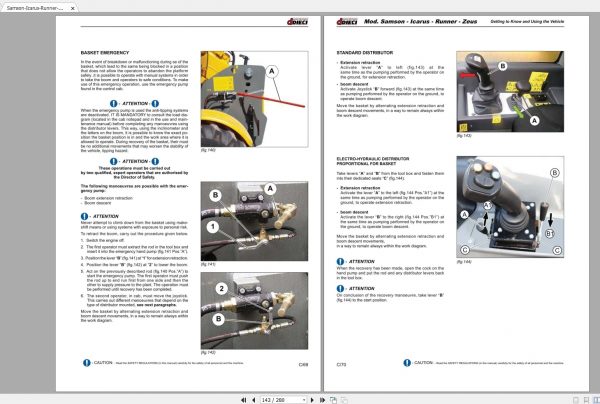The width and height of the screenshot is (600, 404).
Task: Click figure 140 emergency pump photo
Action: [254, 99]
